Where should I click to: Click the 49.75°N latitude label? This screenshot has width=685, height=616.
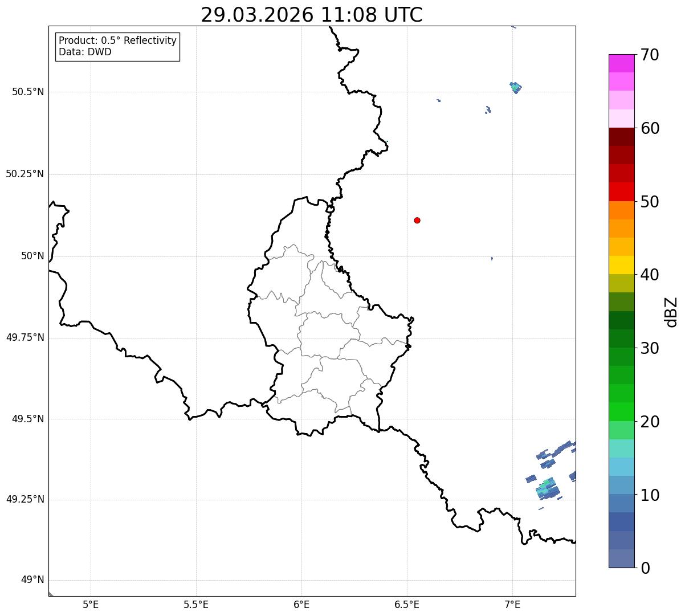tap(25, 337)
